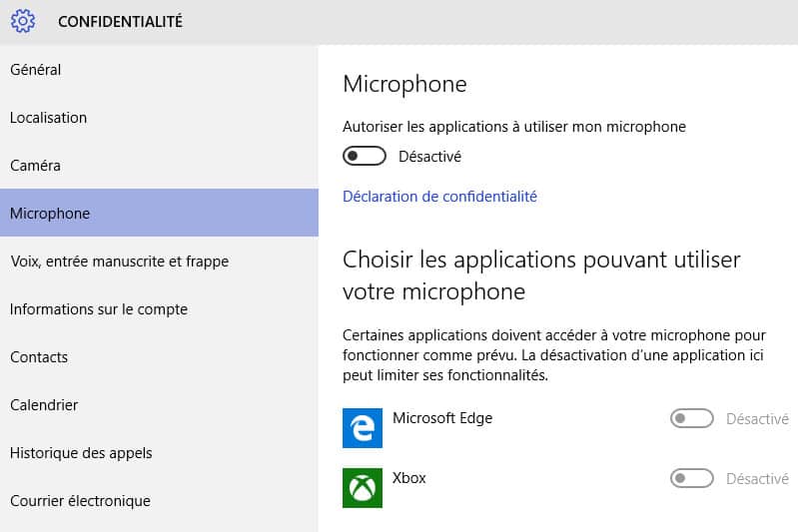Open Calendrier privacy settings
The height and width of the screenshot is (532, 798).
tap(159, 405)
